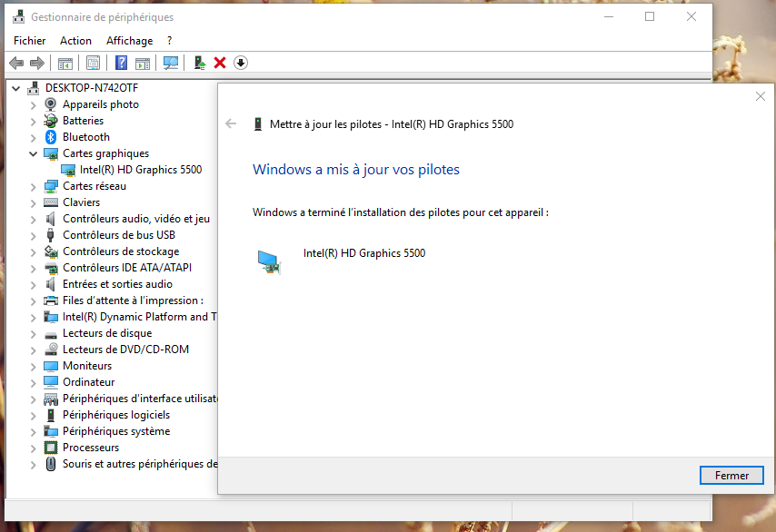Click the Contrôleurs de stockage icon
The image size is (776, 532).
pyautogui.click(x=51, y=251)
